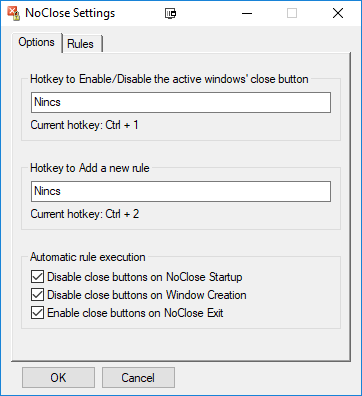Click the NoClose Settings title text
Image resolution: width=362 pixels, height=396 pixels.
[70, 13]
